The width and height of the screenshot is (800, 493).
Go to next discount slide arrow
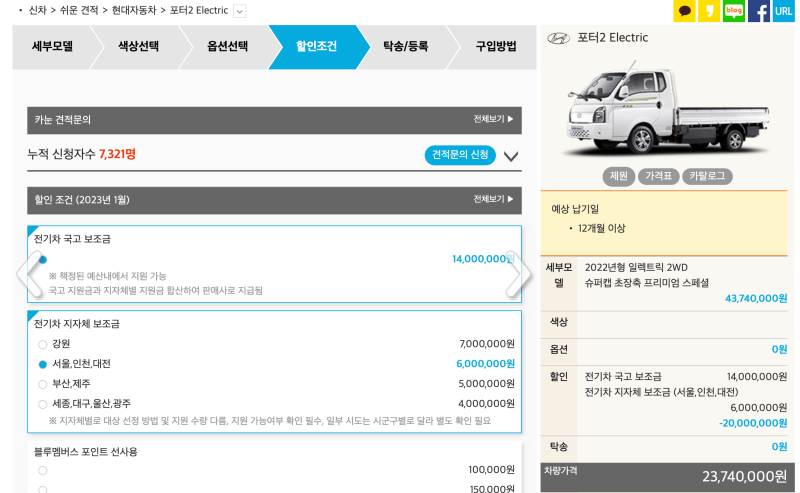518,274
